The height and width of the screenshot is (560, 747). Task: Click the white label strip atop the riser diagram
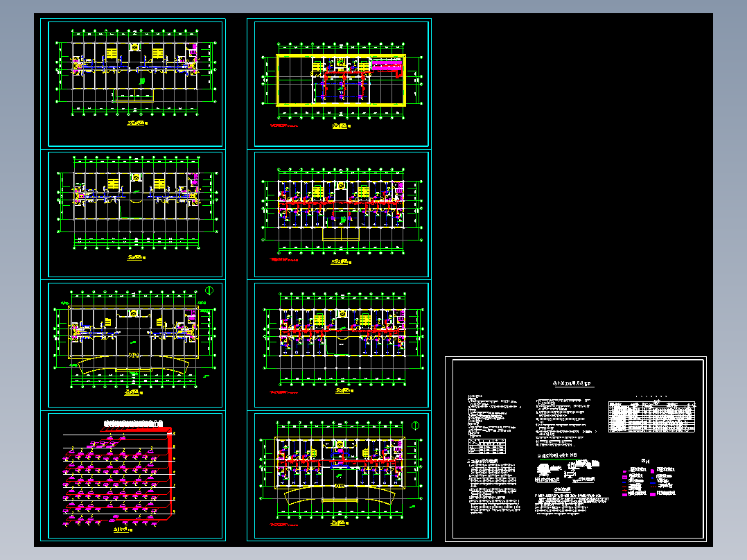click(133, 423)
